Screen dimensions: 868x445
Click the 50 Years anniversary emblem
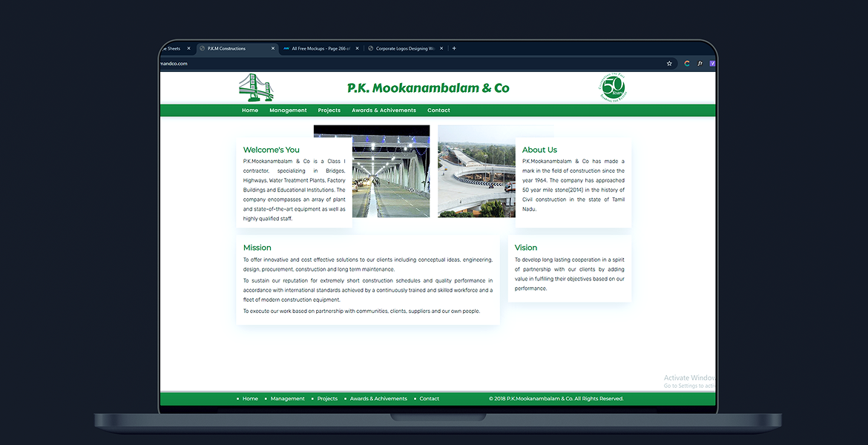point(611,88)
